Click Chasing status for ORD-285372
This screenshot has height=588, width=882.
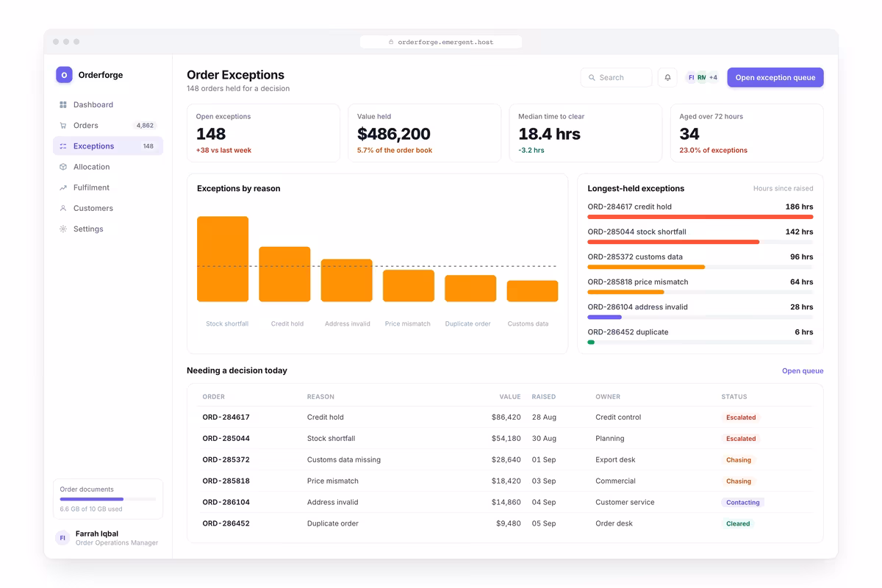coord(739,460)
